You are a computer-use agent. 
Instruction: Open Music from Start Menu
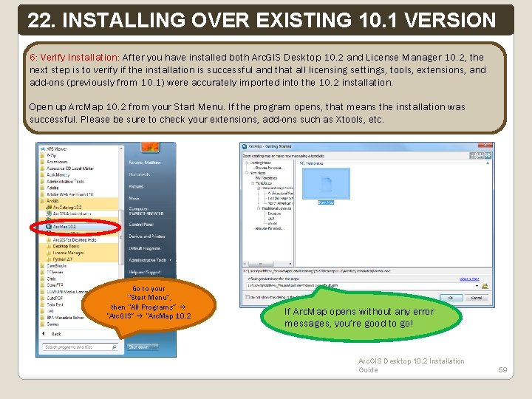pos(134,198)
